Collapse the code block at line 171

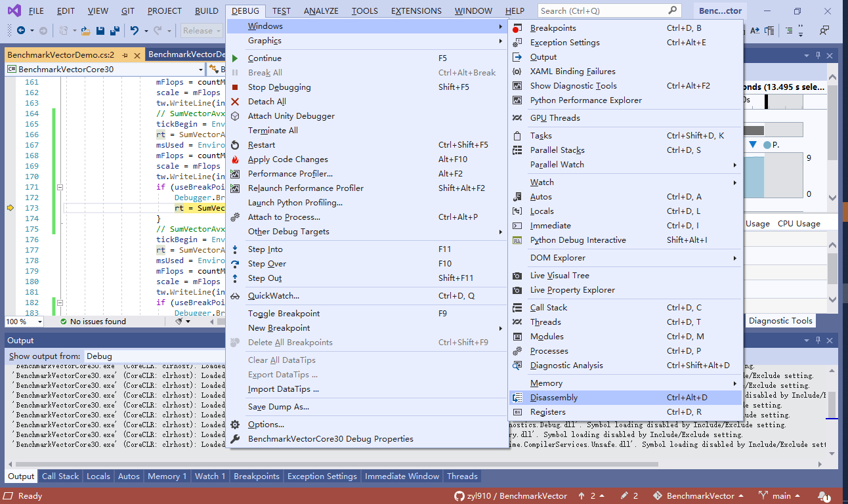[60, 187]
